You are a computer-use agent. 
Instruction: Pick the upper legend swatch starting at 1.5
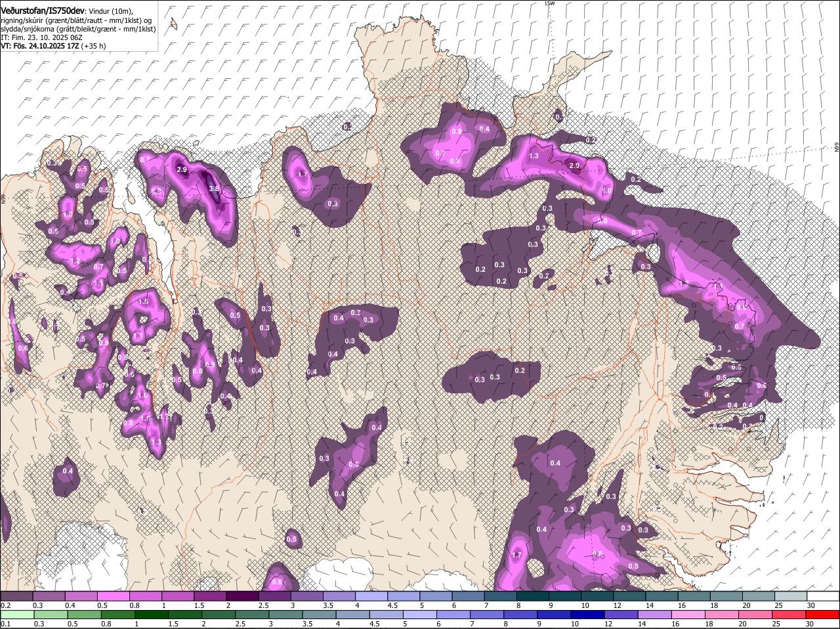point(210,596)
